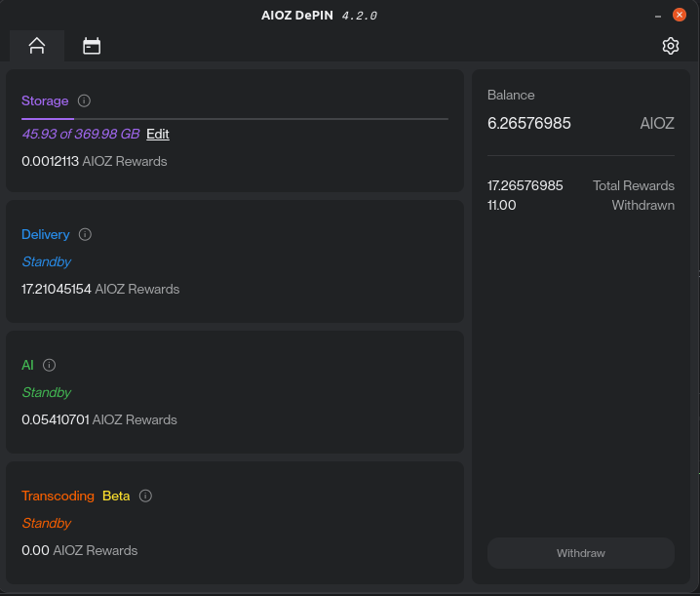
Task: Click storage rewards value 0.0012113
Action: (50, 161)
